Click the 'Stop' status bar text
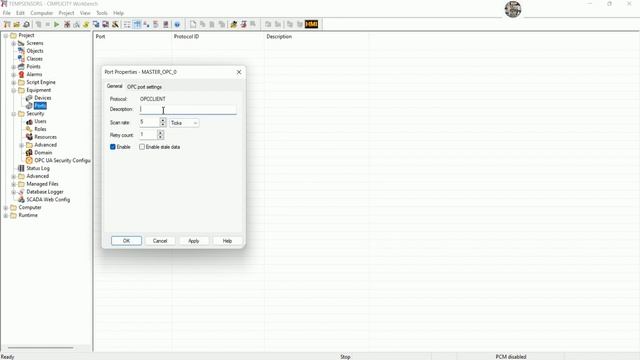The image size is (640, 360). 345,357
